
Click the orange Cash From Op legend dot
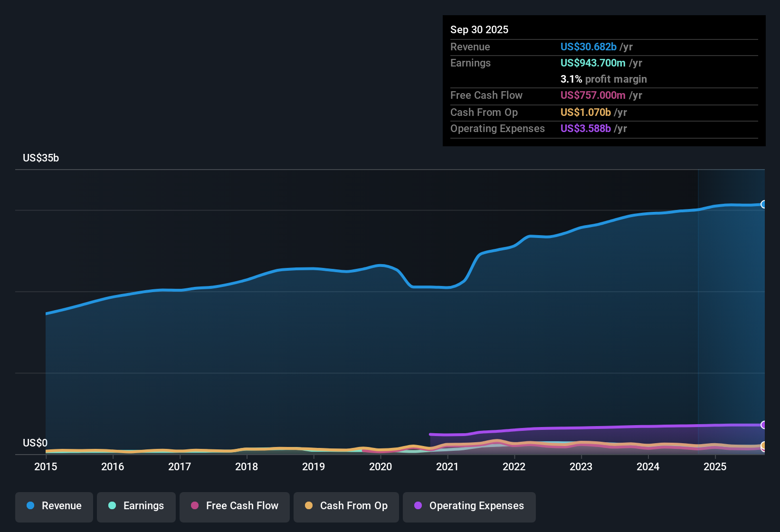309,505
